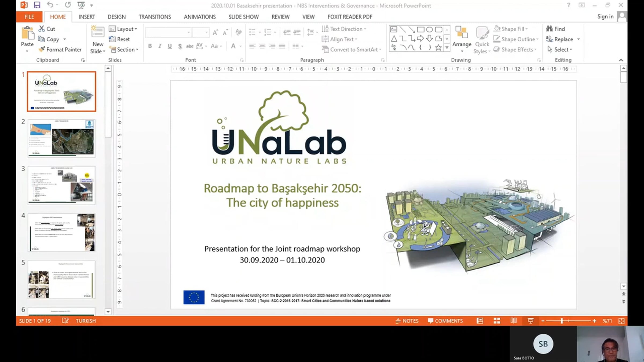This screenshot has width=644, height=362.
Task: Pick the oval shape from the gallery
Action: [429, 29]
